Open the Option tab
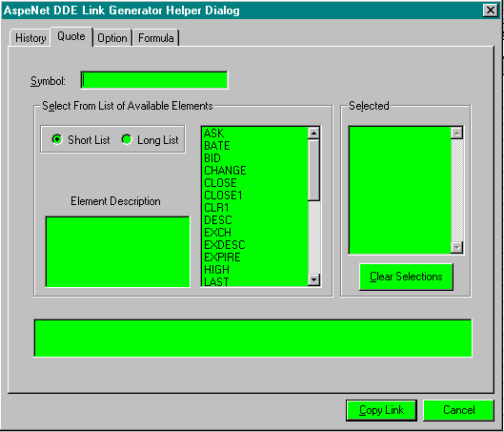504x432 pixels. (112, 38)
